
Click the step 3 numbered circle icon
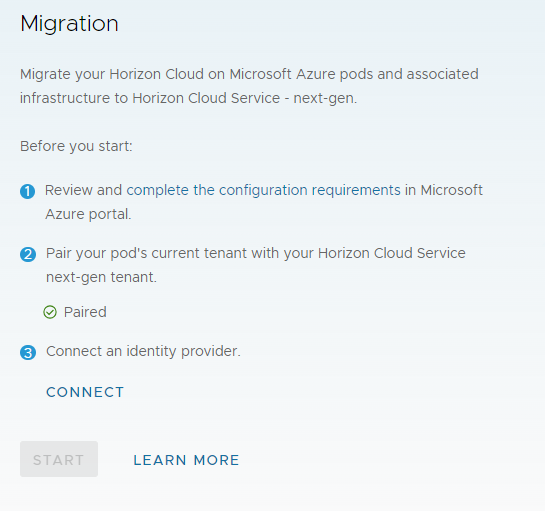click(28, 352)
